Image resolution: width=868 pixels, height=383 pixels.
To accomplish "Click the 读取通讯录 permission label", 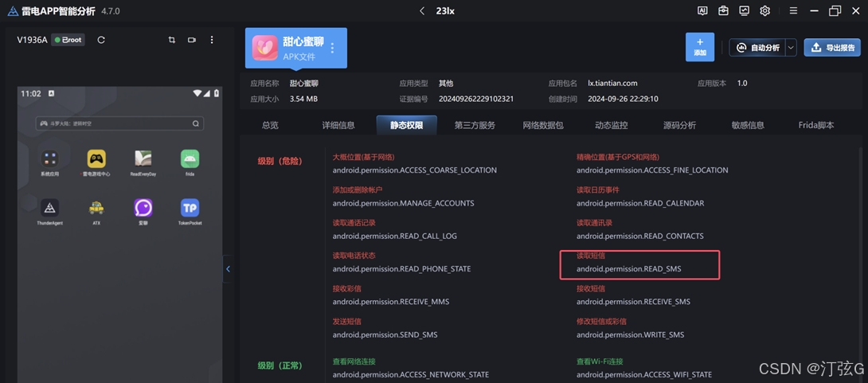I will pyautogui.click(x=594, y=222).
